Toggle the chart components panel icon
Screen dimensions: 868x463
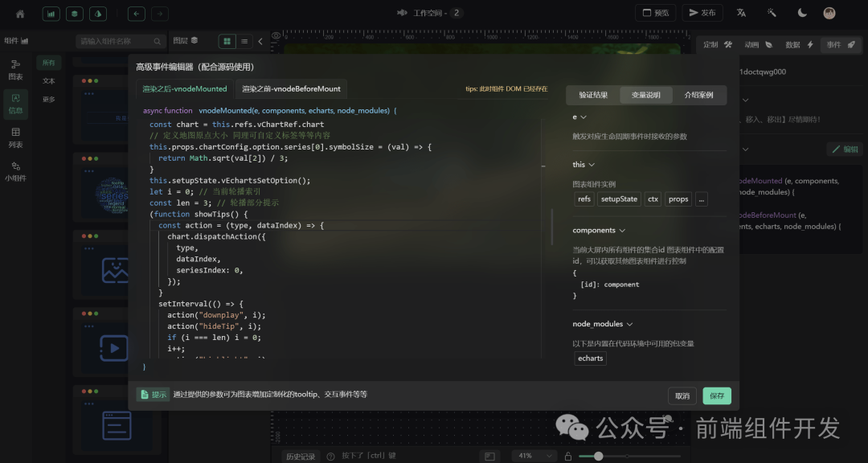point(51,14)
